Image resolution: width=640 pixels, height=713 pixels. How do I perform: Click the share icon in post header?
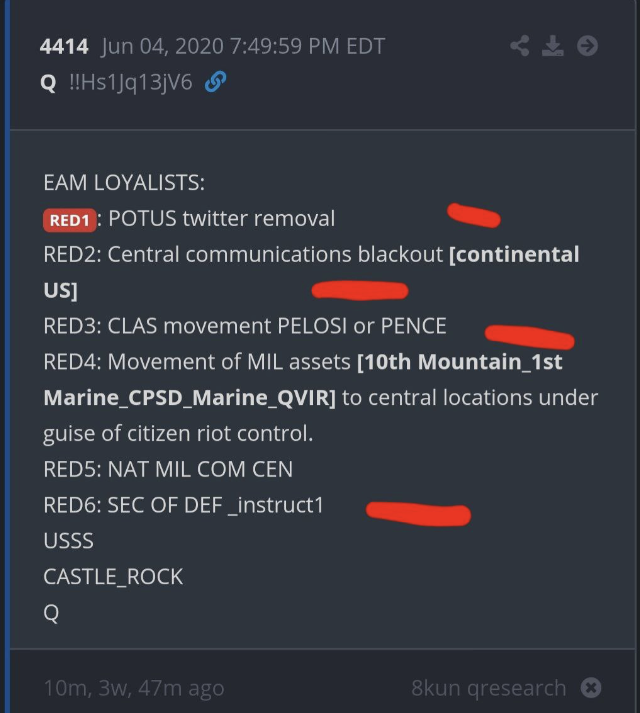click(519, 46)
